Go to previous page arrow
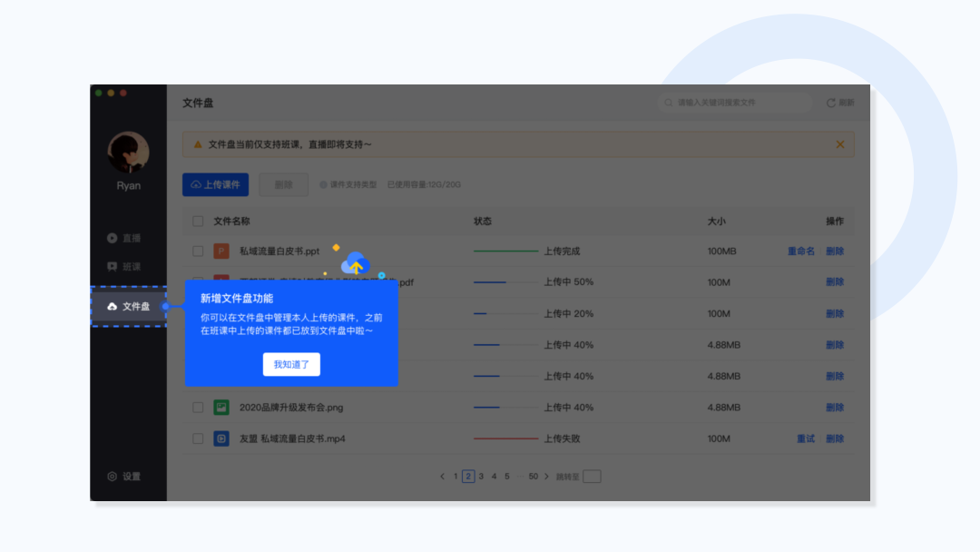The height and width of the screenshot is (552, 980). click(x=443, y=477)
